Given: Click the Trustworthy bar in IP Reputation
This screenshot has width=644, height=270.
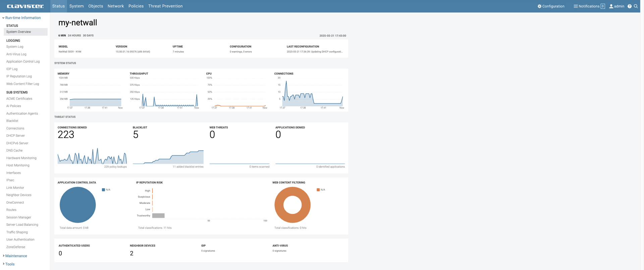Looking at the screenshot, I should click(x=158, y=216).
